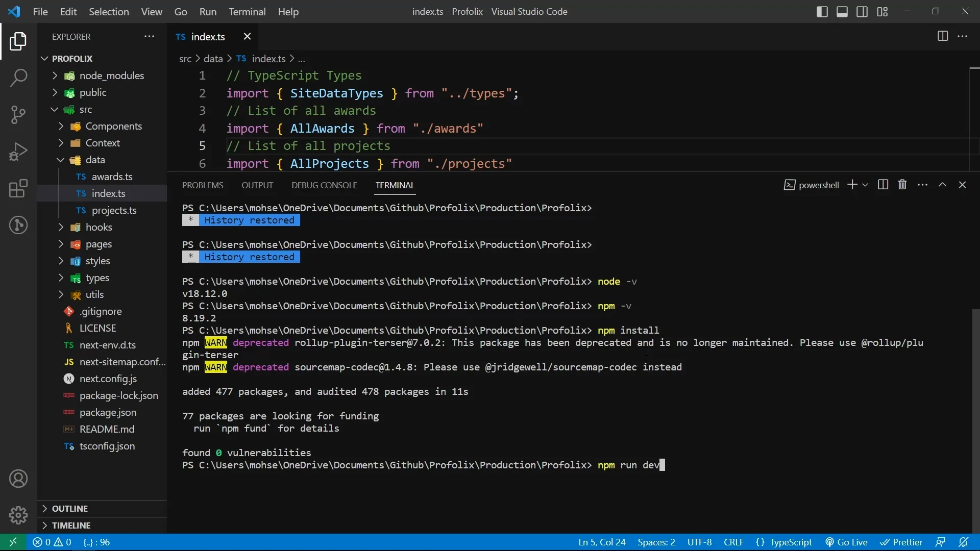This screenshot has height=551, width=980.
Task: Toggle Prettier formatter status item
Action: [901, 542]
